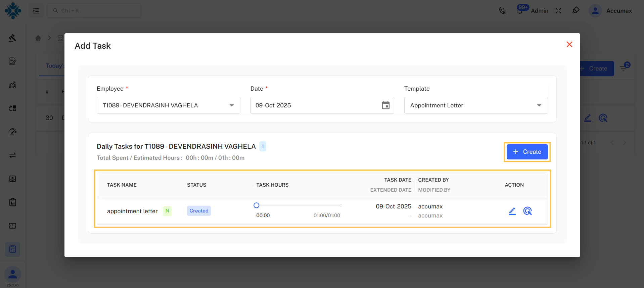644x288 pixels.
Task: Click the task hours slider handle
Action: (257, 205)
